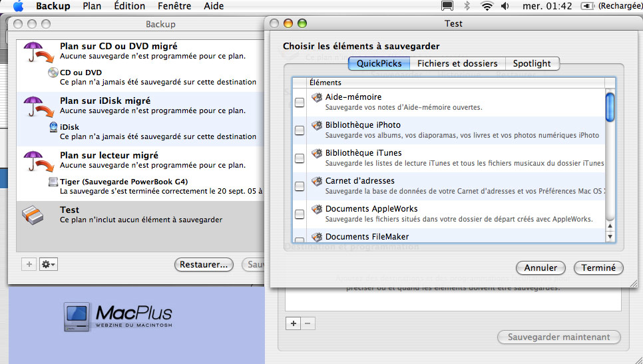Click the Éléments column header
Screen dimensions: 643x364
(x=457, y=83)
